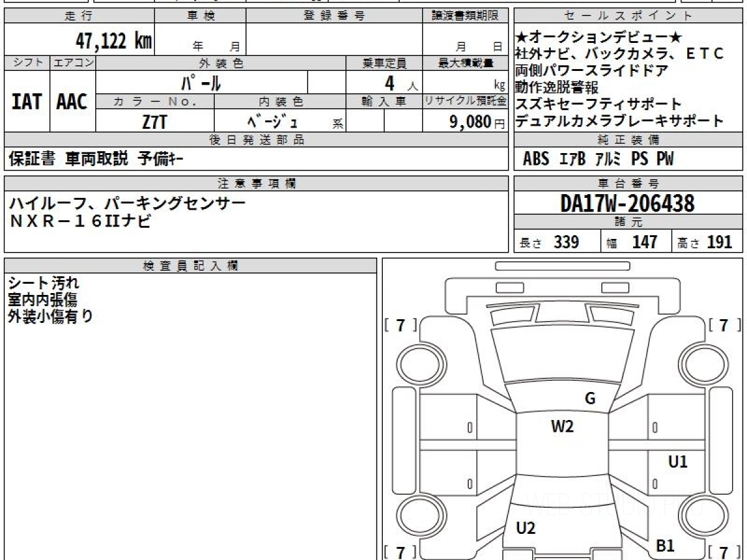Click the mileage value 47,122 km

click(114, 41)
